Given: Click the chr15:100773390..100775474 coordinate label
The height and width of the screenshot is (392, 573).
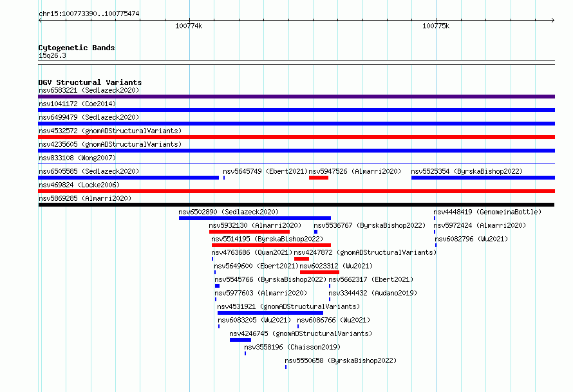Looking at the screenshot, I should coord(89,14).
